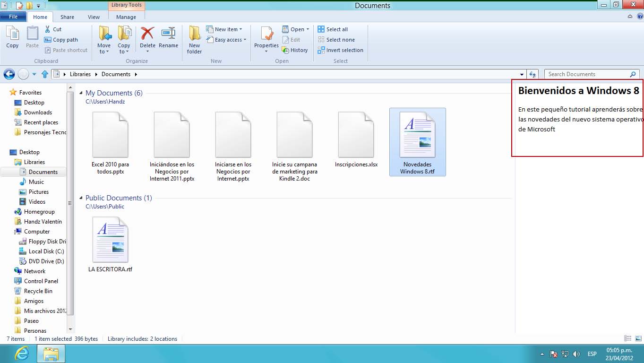The height and width of the screenshot is (363, 644).
Task: Click the Cut scissors icon
Action: (x=48, y=29)
